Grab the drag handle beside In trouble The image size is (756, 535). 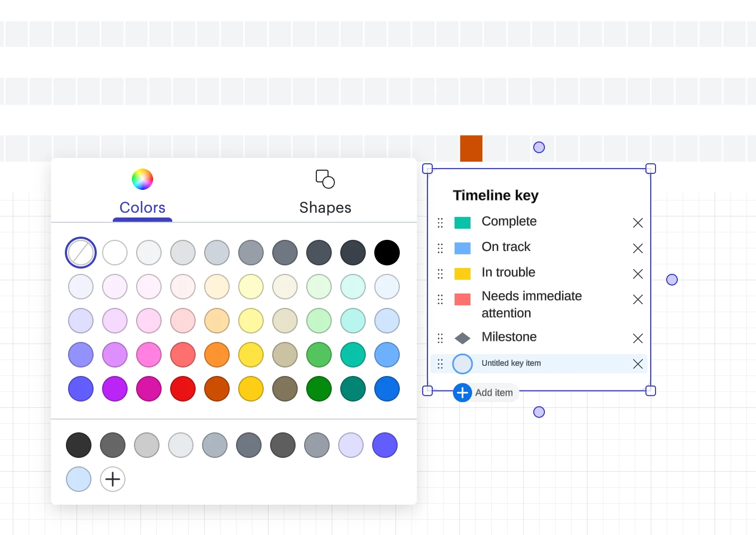[x=440, y=274]
